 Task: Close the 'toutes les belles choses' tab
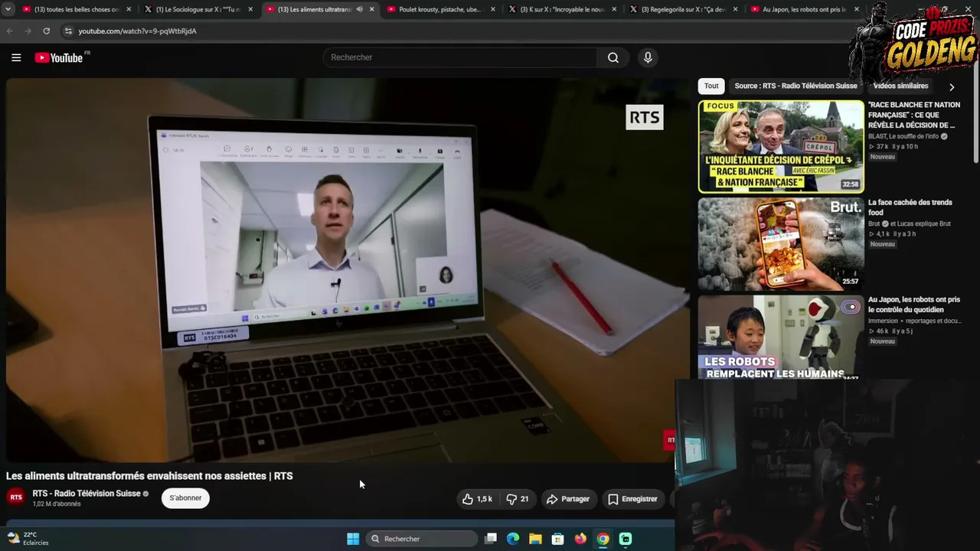pyautogui.click(x=129, y=9)
